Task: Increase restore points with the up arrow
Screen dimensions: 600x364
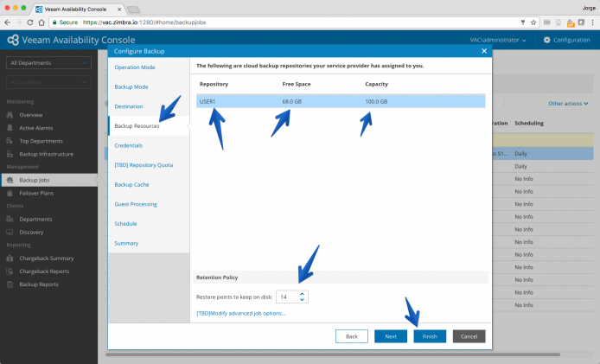Action: pyautogui.click(x=302, y=294)
